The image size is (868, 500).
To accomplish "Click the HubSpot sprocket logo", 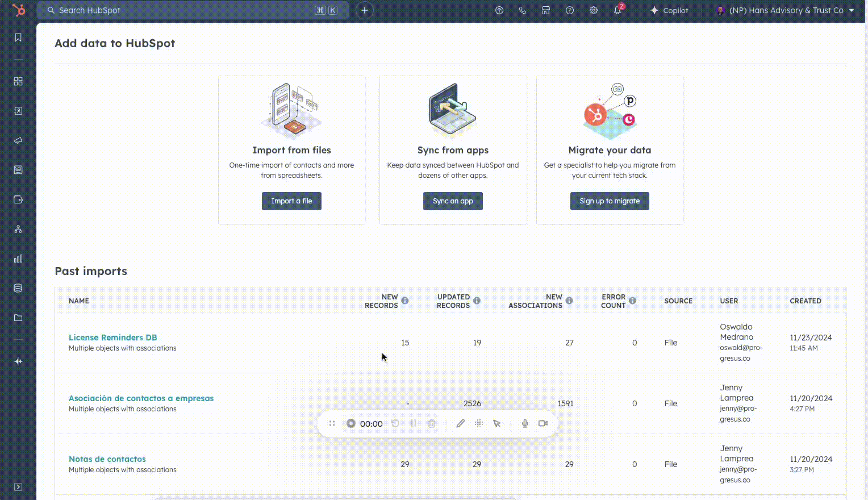I will tap(19, 10).
